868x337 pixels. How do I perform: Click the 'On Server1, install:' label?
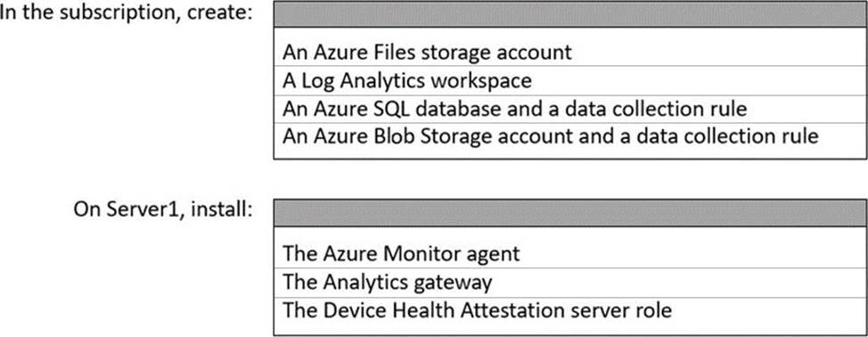pos(163,210)
